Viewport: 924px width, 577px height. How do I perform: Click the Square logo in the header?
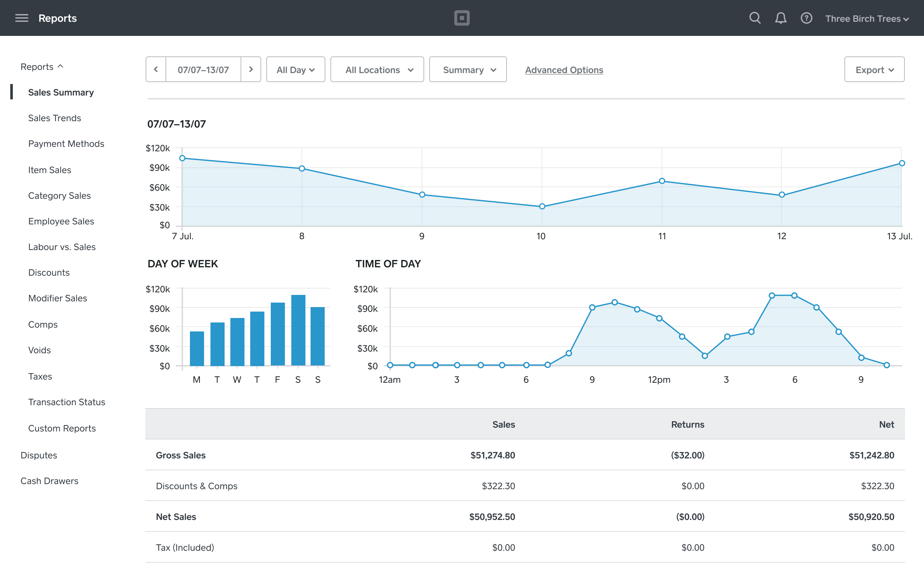[462, 18]
